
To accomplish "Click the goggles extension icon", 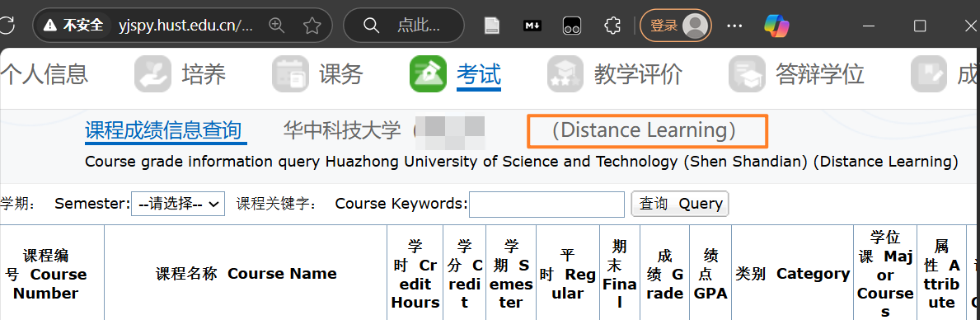I will [x=572, y=26].
